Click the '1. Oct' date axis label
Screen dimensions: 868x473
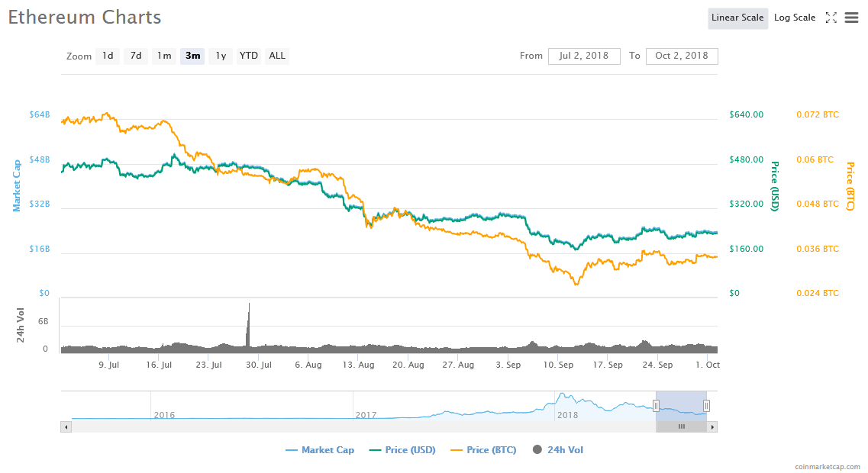tap(708, 365)
